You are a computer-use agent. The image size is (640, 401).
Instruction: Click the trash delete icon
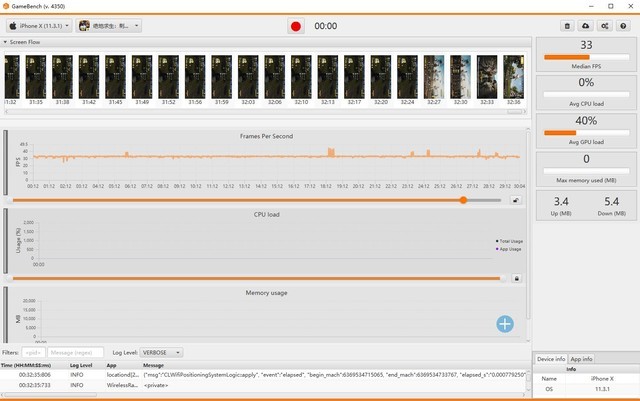click(568, 26)
